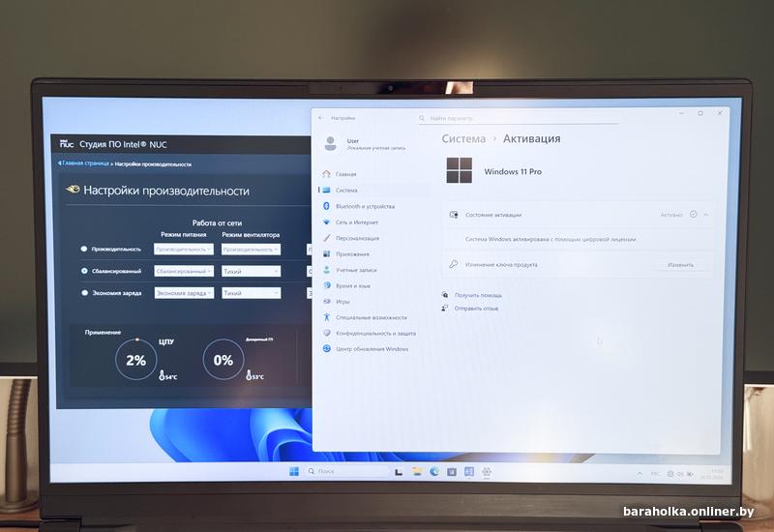Click the Bluetooth sidebar icon
774x532 pixels.
[326, 206]
